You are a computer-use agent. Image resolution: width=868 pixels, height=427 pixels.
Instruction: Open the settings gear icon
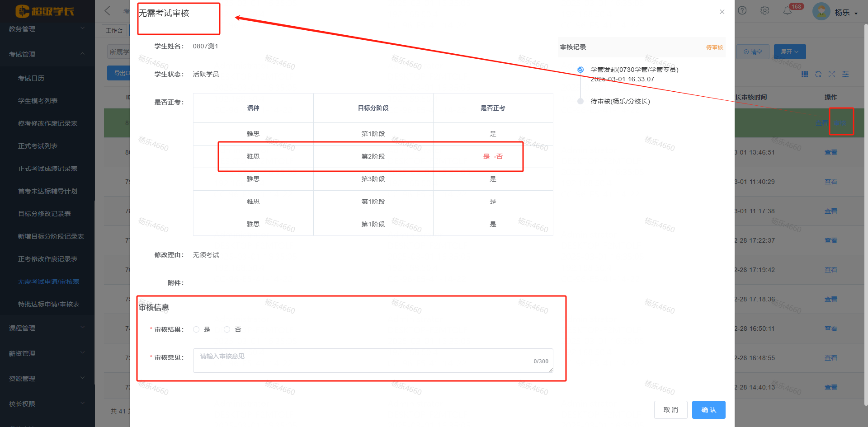764,10
